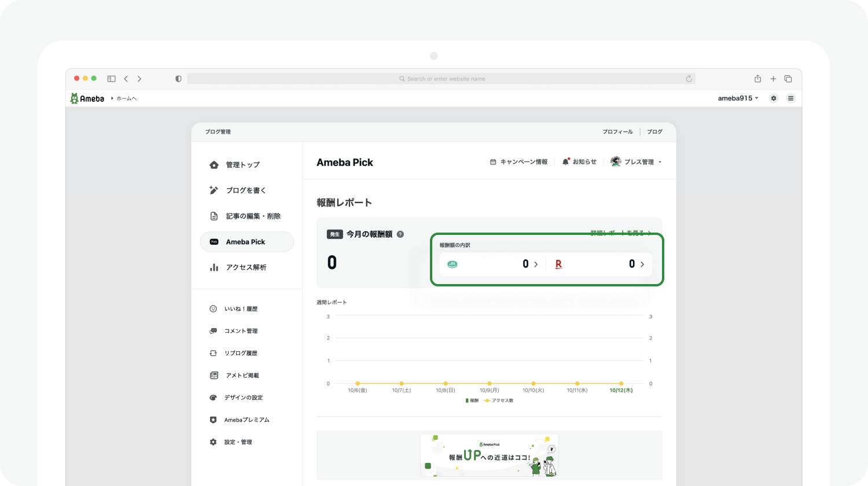Open いいね！履歴 in the sidebar
868x486 pixels.
(x=241, y=309)
